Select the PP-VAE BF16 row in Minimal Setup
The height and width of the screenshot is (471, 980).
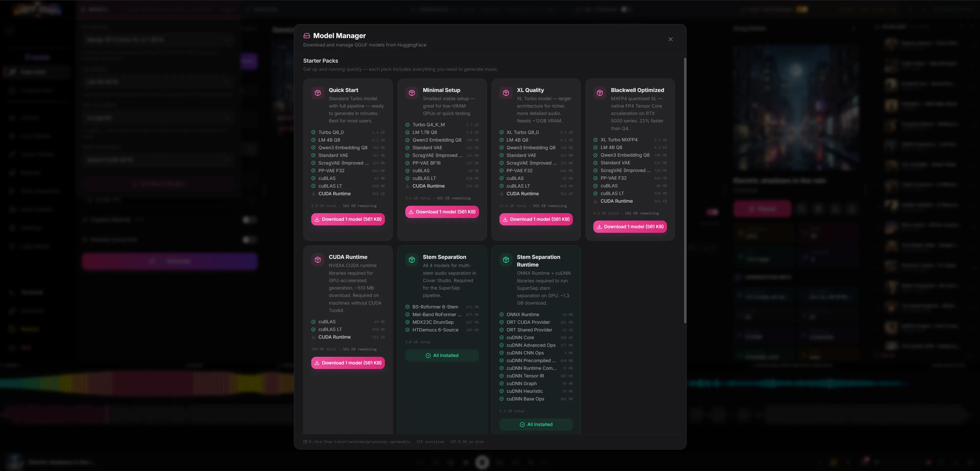point(442,163)
